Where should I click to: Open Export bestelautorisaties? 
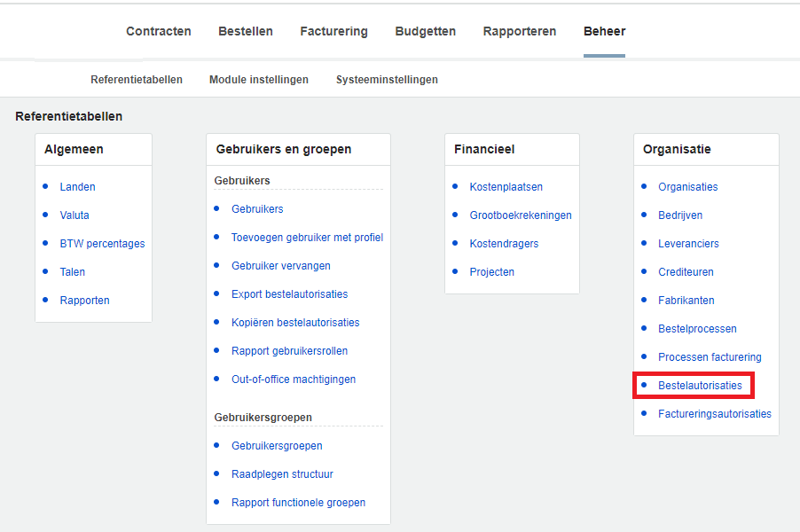(289, 294)
